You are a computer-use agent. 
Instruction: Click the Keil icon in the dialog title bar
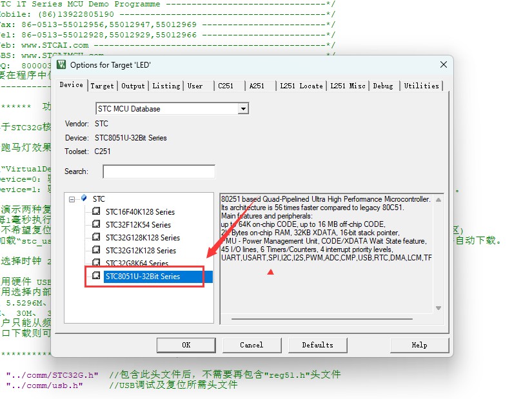point(61,64)
